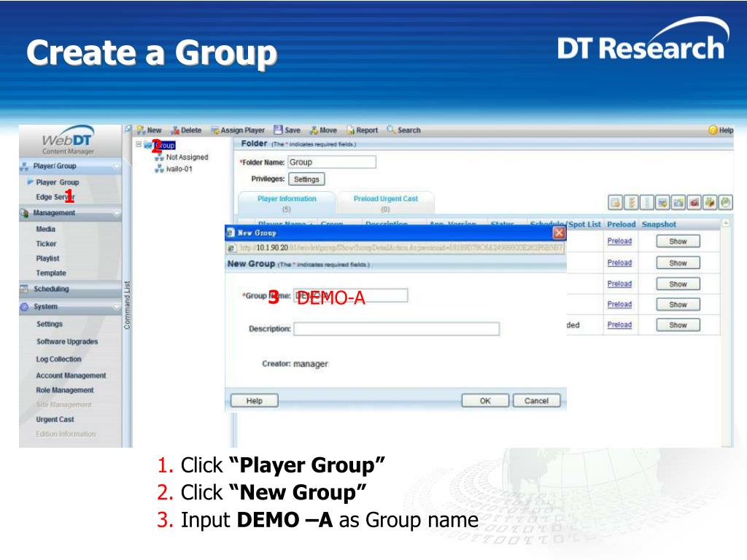Click the grid table icon in player toolbar
747x560 pixels.
point(647,203)
